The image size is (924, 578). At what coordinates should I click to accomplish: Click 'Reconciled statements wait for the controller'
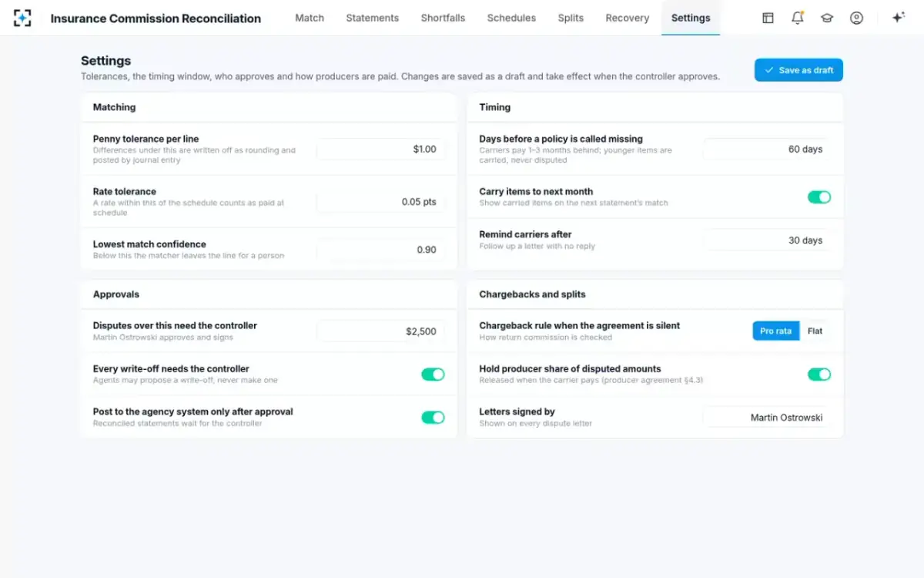tap(177, 424)
